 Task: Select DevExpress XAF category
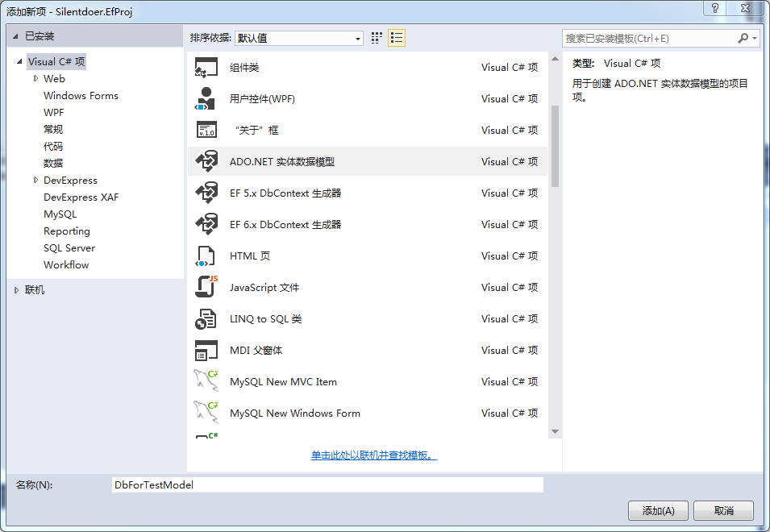click(81, 197)
